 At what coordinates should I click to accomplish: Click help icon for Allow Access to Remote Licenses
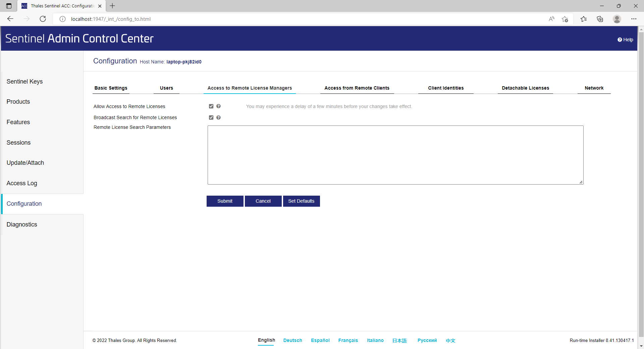coord(218,106)
